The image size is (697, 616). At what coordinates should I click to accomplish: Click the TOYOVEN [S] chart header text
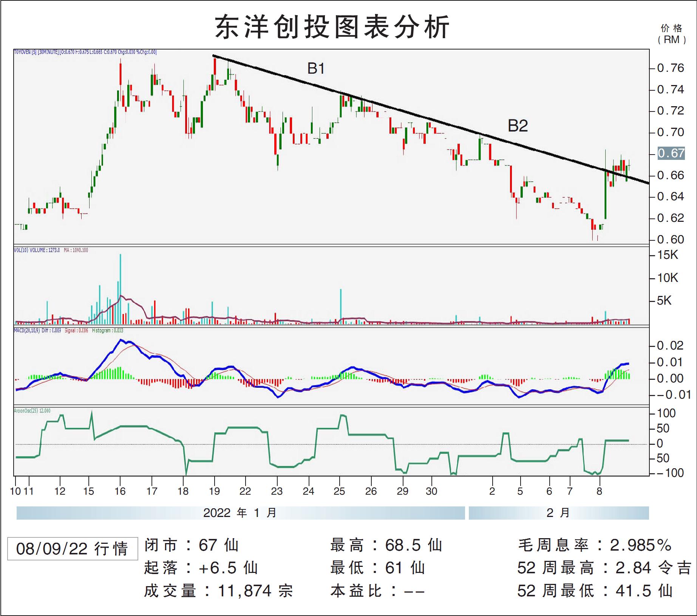85,52
